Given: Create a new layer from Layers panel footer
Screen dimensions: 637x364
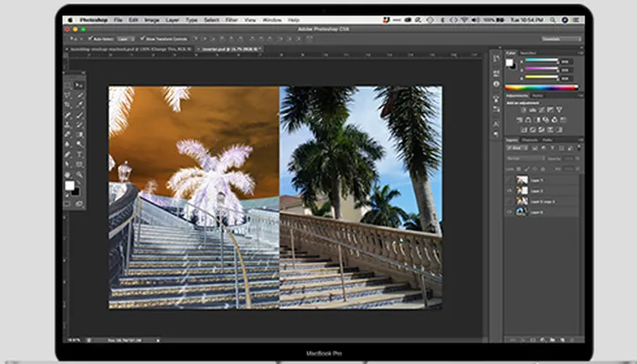Looking at the screenshot, I should [x=562, y=339].
